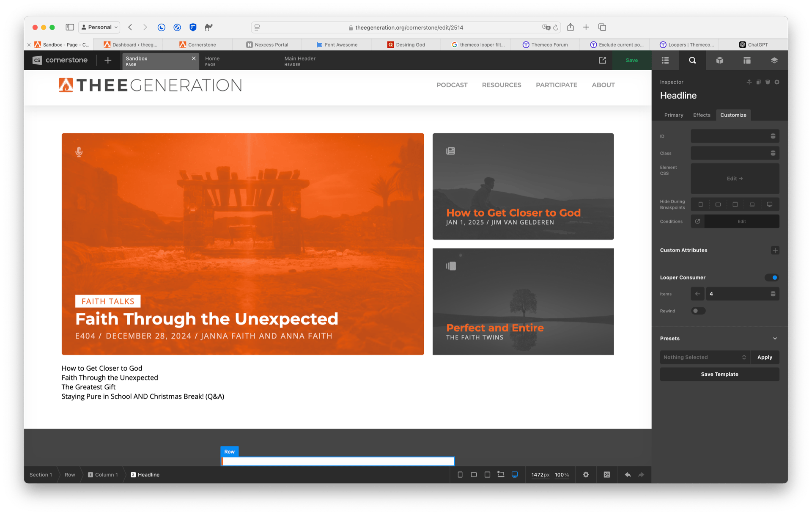Switch preview to landscape phone breakpoint

[x=474, y=475]
